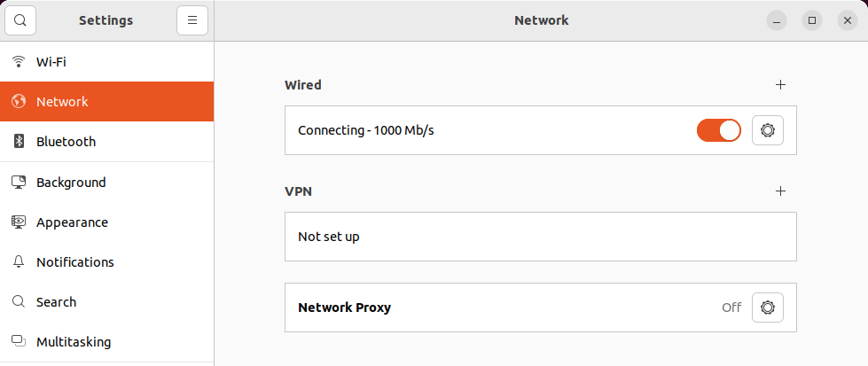The height and width of the screenshot is (366, 868).
Task: Maximize the Settings window
Action: 811,20
